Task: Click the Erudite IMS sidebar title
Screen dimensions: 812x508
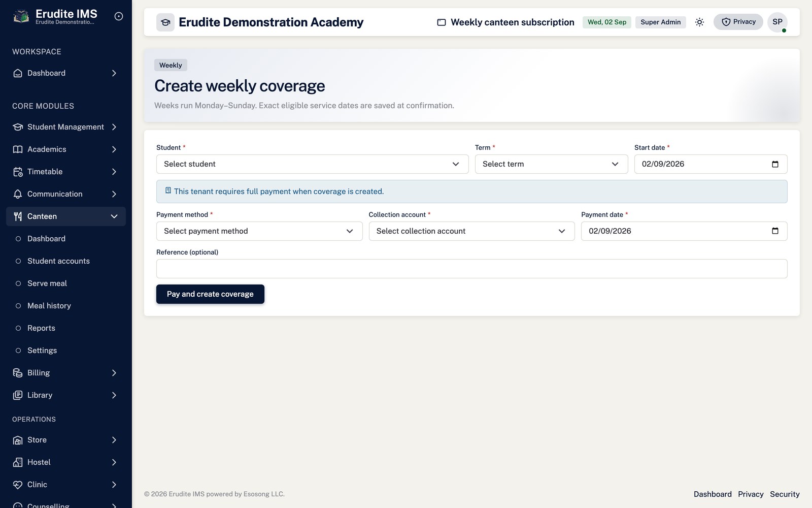Action: point(66,14)
